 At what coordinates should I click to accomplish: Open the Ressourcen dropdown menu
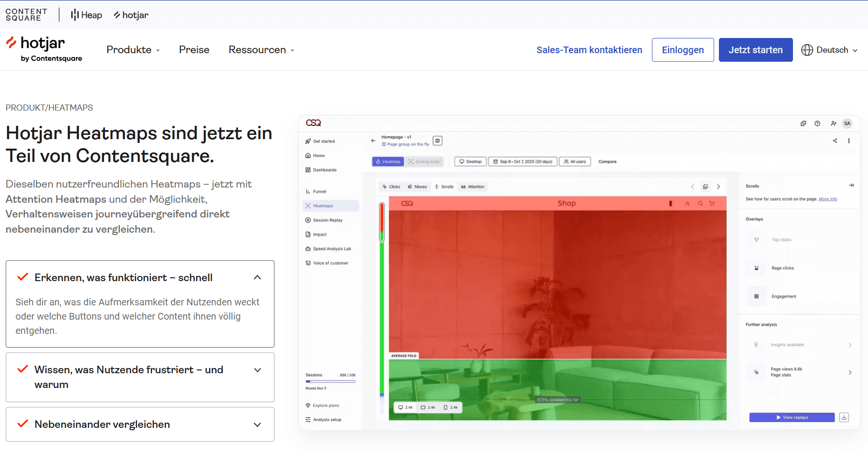coord(261,50)
